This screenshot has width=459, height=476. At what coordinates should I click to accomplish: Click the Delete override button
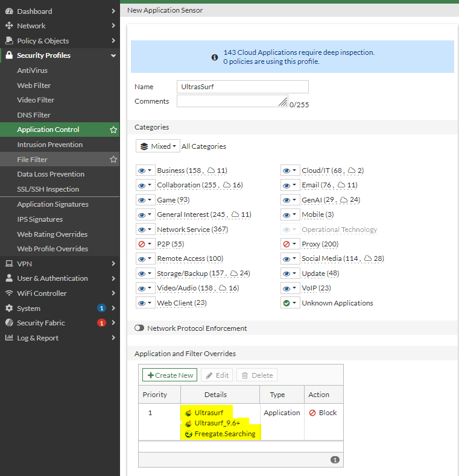pyautogui.click(x=257, y=375)
